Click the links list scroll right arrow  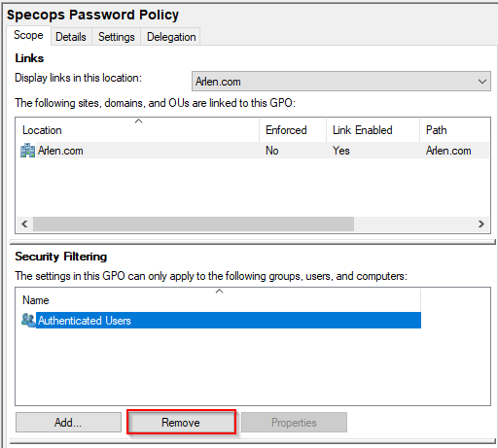point(481,224)
